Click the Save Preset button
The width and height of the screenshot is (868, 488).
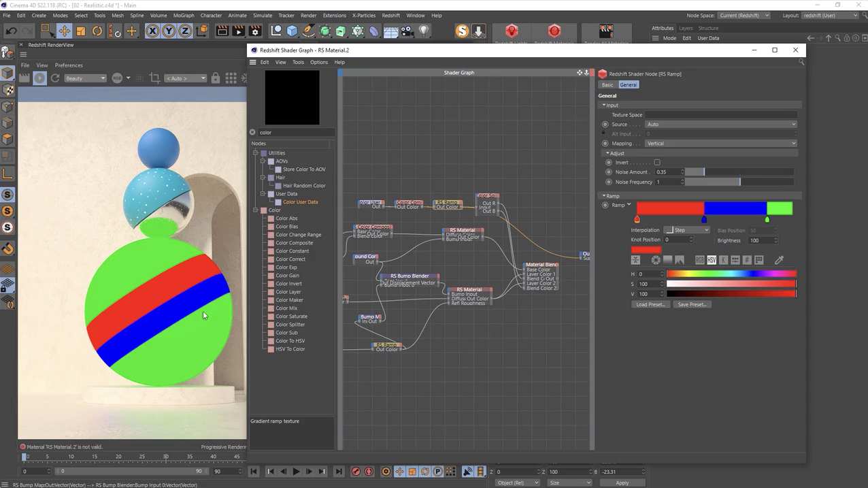click(x=692, y=304)
